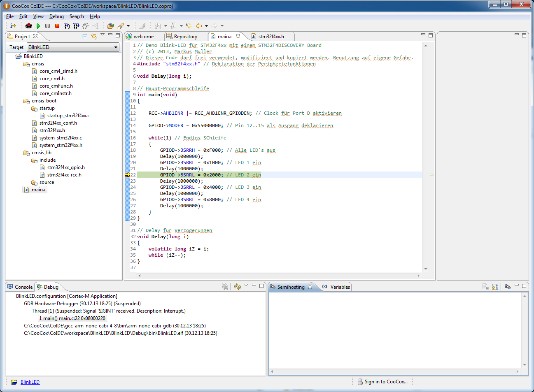This screenshot has height=392, width=534.
Task: Click the Step Into icon
Action: click(x=67, y=26)
